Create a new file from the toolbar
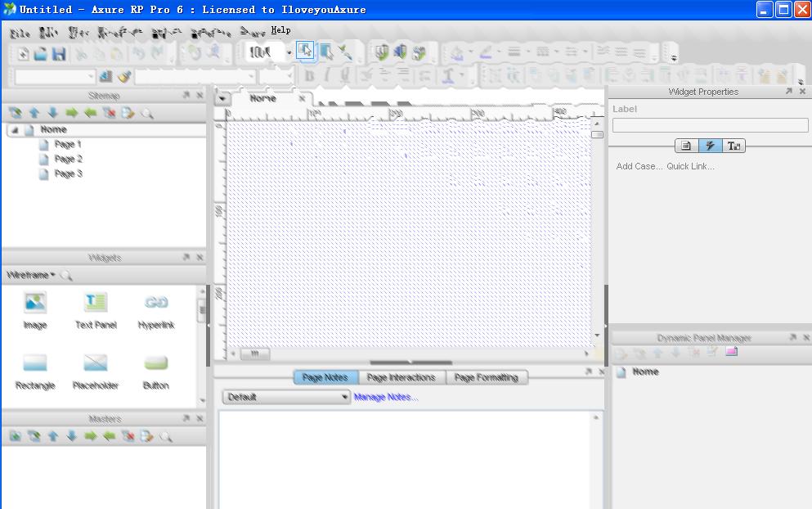812x509 pixels. 23,53
